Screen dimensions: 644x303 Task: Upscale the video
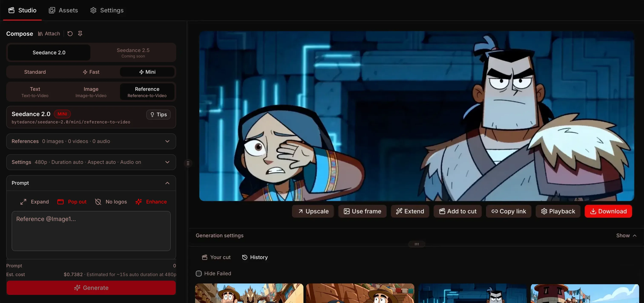(313, 211)
